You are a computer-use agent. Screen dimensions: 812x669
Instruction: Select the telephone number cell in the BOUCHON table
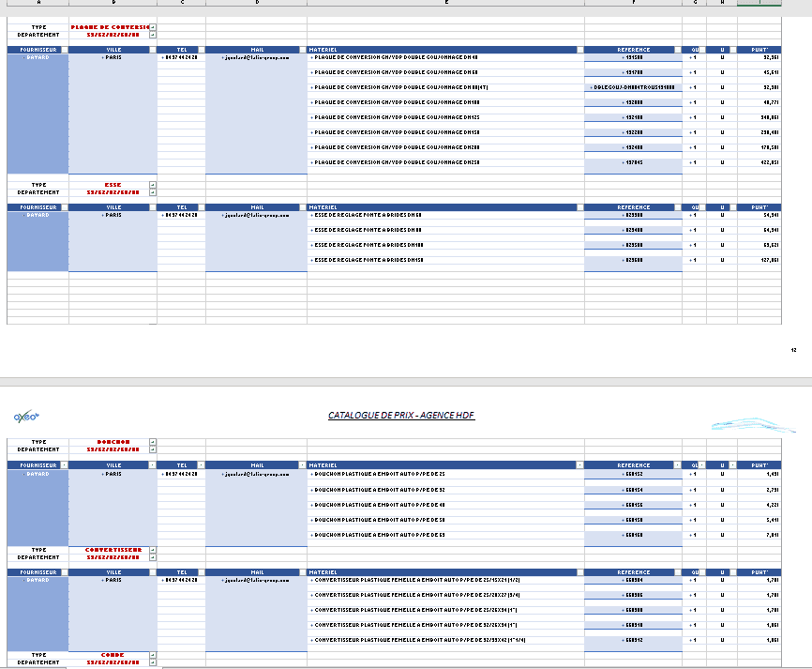[181, 474]
